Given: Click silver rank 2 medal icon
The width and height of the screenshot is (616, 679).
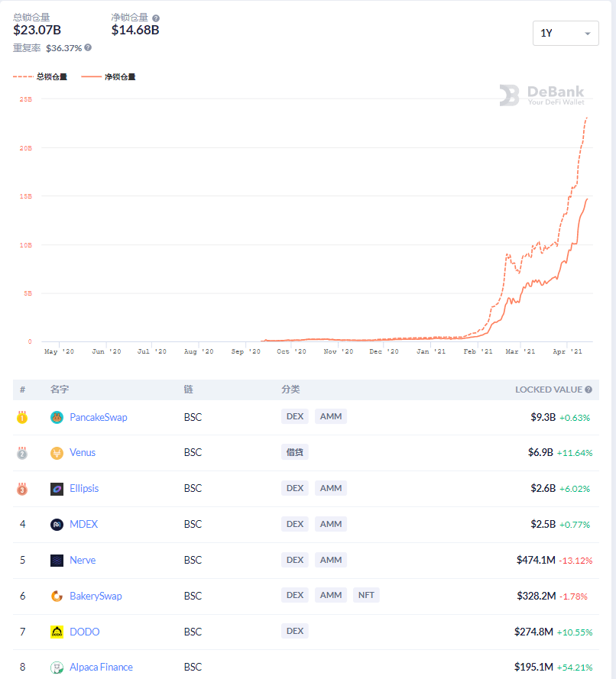Looking at the screenshot, I should coord(22,453).
